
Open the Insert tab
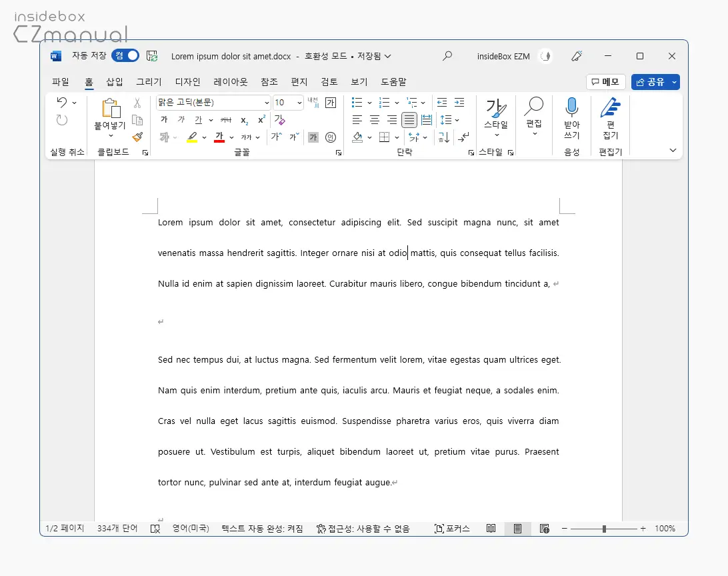pyautogui.click(x=114, y=82)
